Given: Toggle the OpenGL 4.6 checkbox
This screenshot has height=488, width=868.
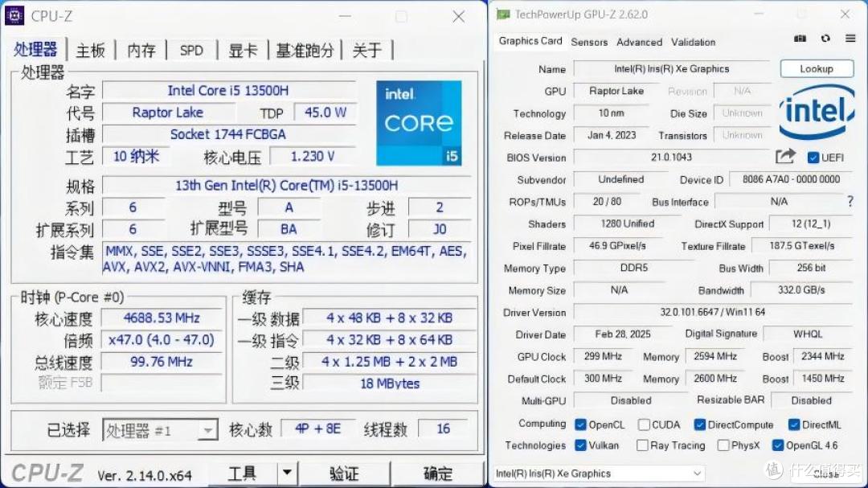Looking at the screenshot, I should [x=778, y=445].
